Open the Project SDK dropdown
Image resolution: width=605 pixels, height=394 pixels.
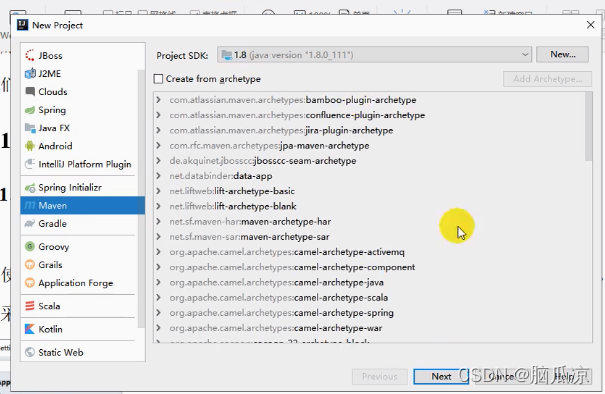coord(374,55)
